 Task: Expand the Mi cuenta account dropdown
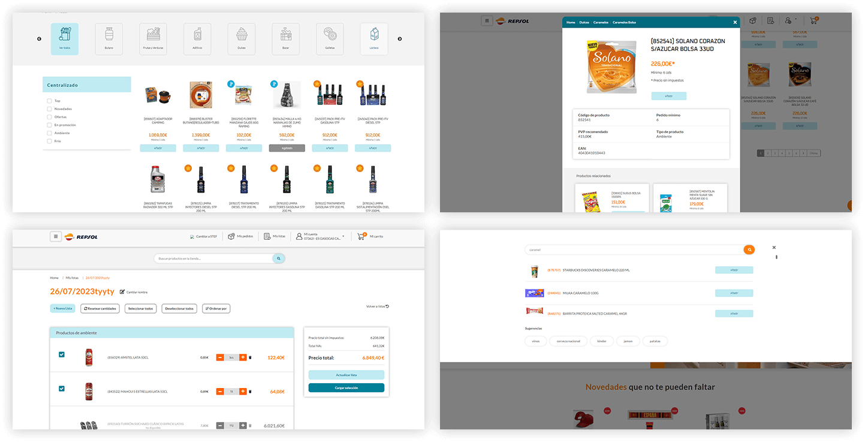(x=321, y=236)
